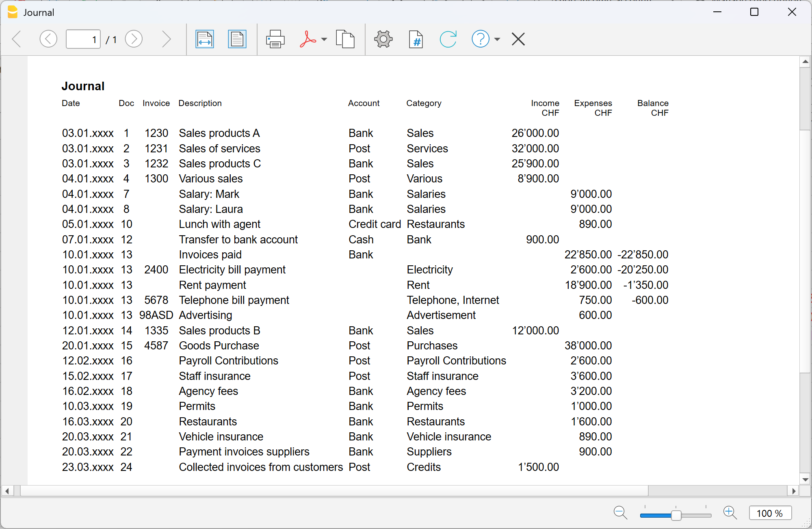Click the next page circle arrow
The height and width of the screenshot is (529, 812).
(134, 39)
